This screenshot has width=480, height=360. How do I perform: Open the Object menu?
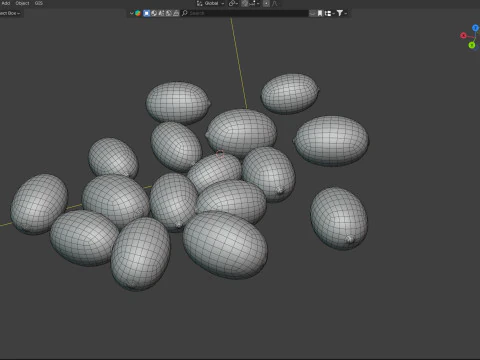pyautogui.click(x=22, y=3)
